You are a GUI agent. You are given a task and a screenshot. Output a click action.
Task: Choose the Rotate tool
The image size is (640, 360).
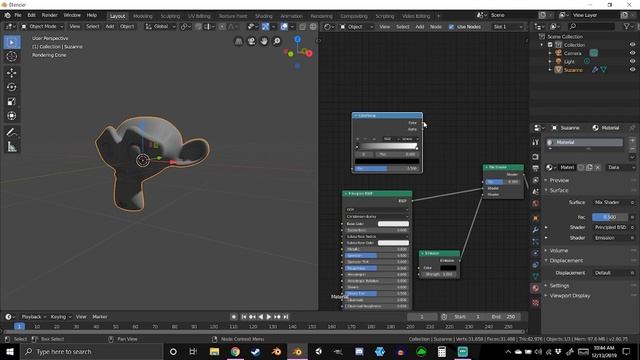12,87
